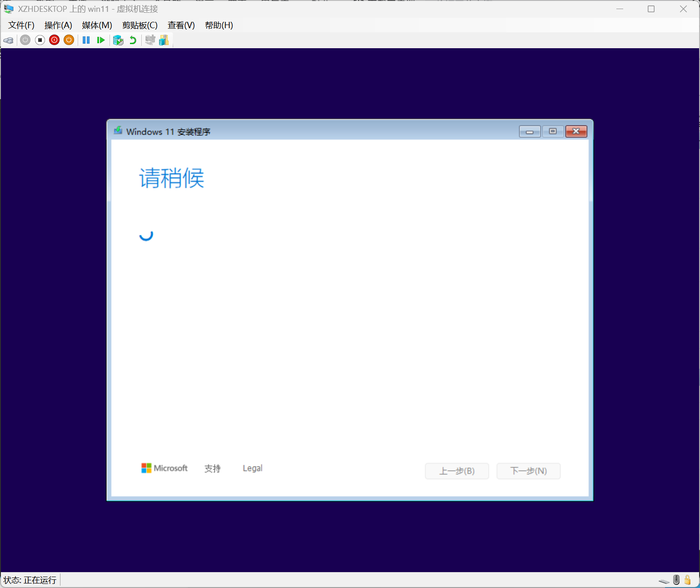Minimize the 虚拟机连接 window
The image size is (700, 588).
(620, 9)
